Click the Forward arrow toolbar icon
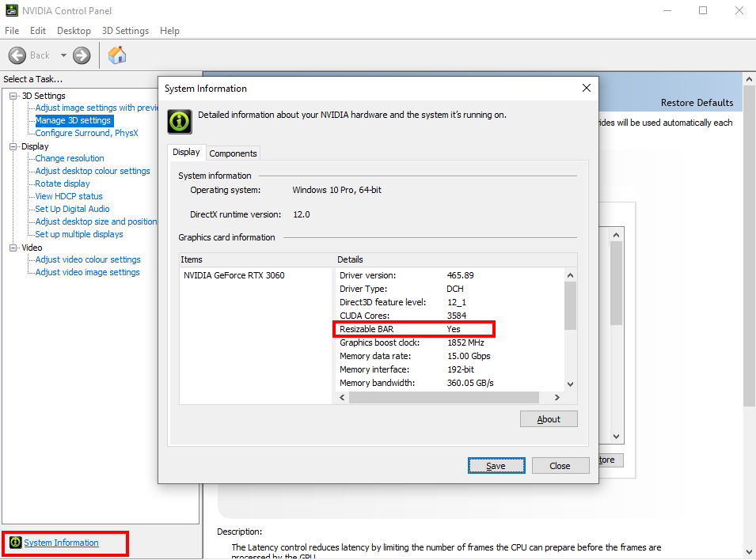The image size is (756, 560). (x=82, y=55)
